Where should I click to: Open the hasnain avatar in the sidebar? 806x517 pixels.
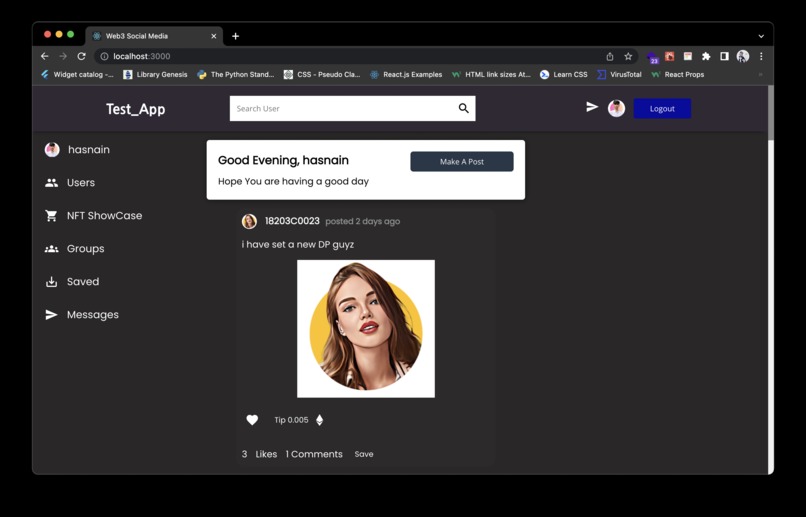coord(52,150)
